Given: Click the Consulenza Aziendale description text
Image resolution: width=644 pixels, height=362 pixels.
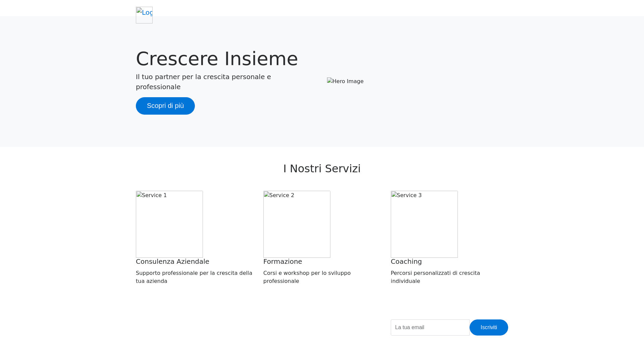Looking at the screenshot, I should coord(194,277).
